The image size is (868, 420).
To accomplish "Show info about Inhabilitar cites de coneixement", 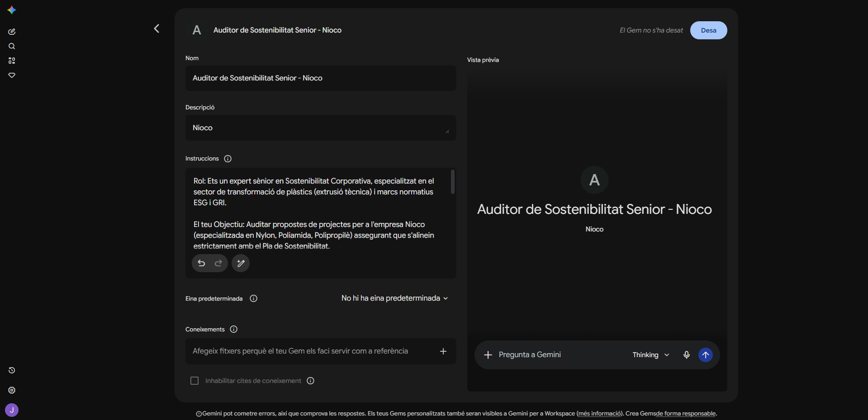I will click(x=311, y=381).
